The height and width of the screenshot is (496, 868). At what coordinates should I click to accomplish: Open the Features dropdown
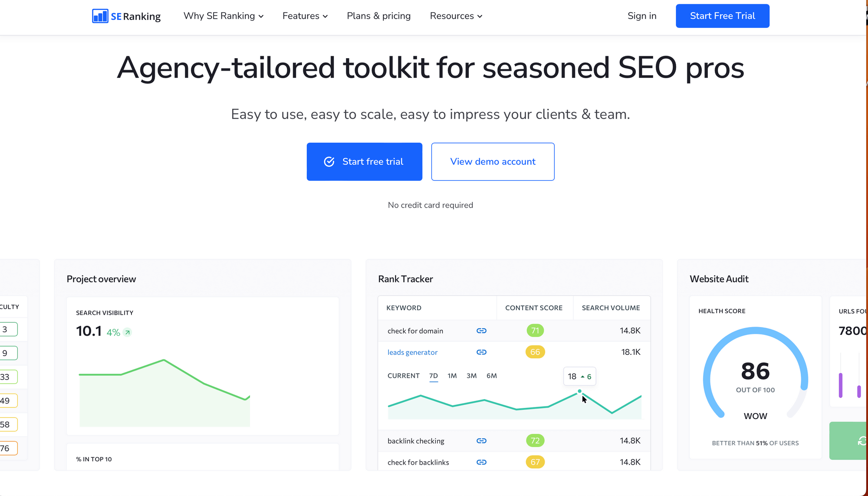[305, 16]
